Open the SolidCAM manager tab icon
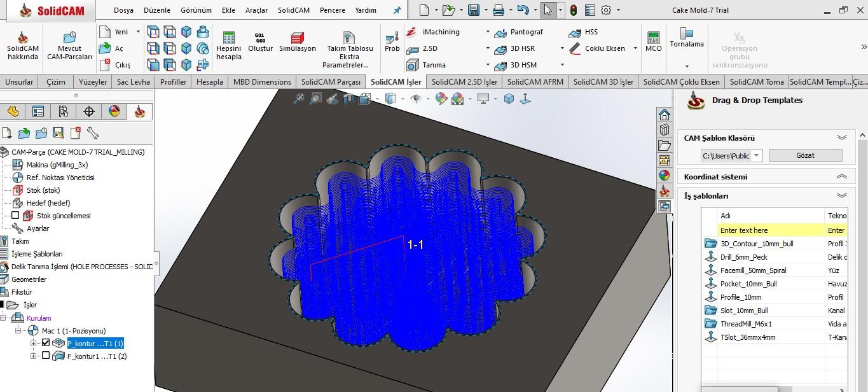Viewport: 868px width, 392px height. pyautogui.click(x=139, y=112)
